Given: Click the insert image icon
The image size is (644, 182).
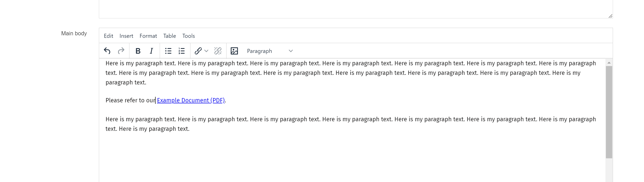Looking at the screenshot, I should pyautogui.click(x=234, y=51).
